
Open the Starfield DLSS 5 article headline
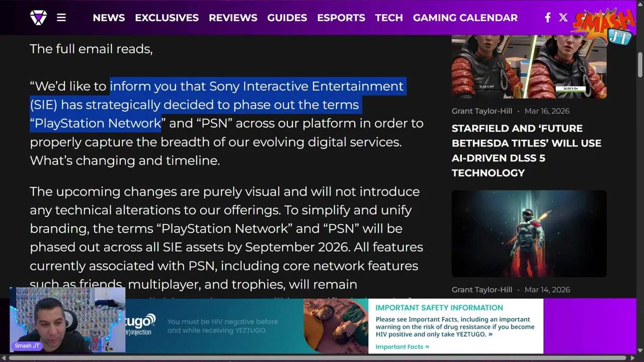(x=526, y=150)
